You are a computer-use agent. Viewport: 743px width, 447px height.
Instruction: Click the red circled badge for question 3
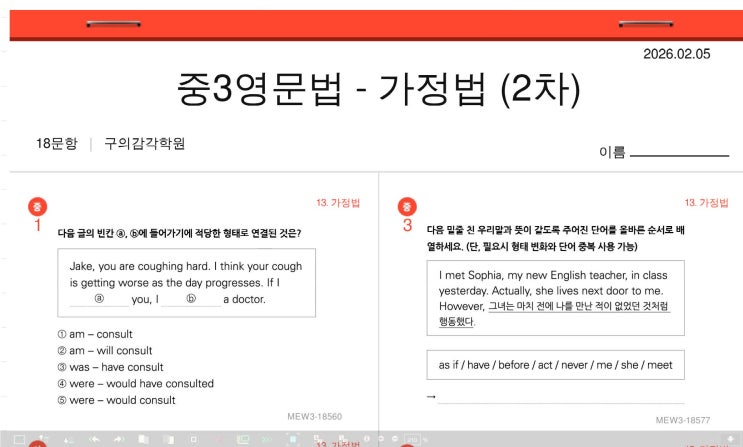tap(407, 207)
